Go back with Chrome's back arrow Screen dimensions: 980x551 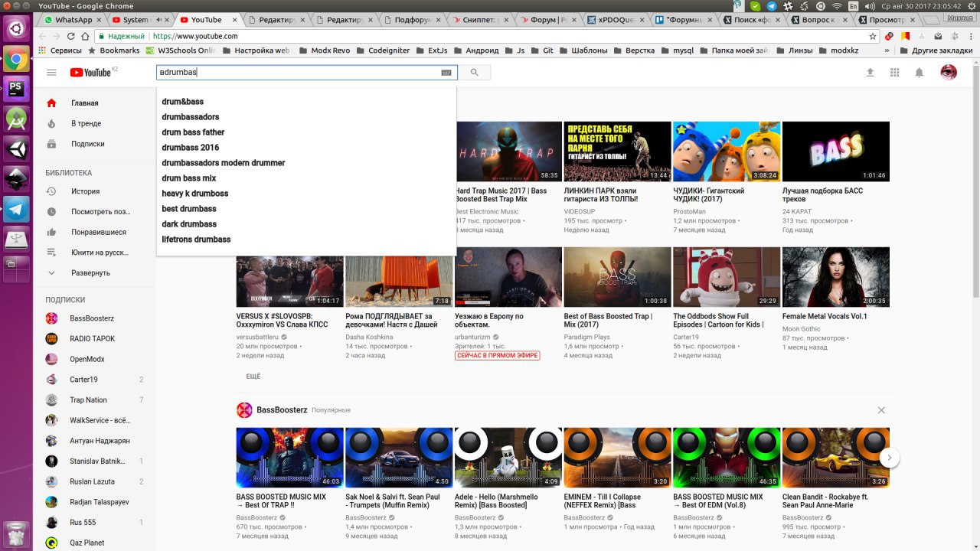click(x=44, y=36)
